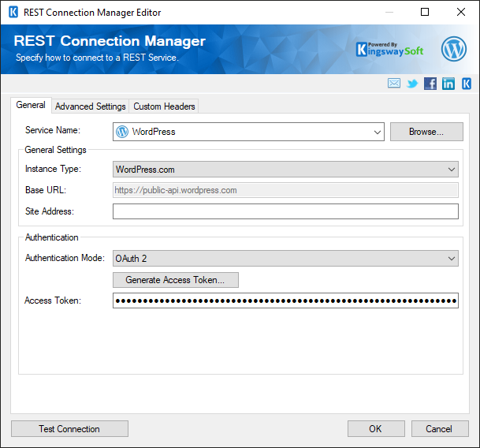
Task: Expand the Service Name dropdown arrow
Action: point(377,132)
